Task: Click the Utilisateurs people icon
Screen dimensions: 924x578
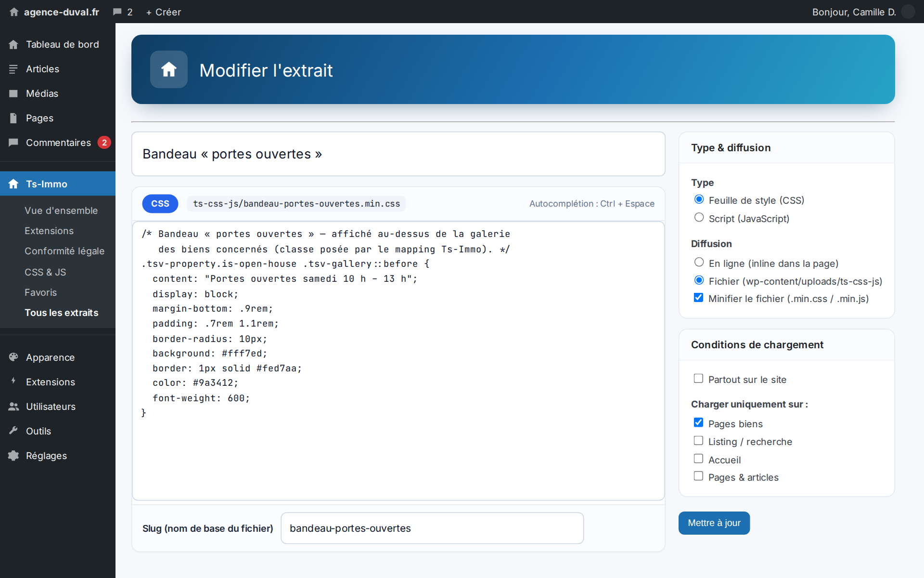Action: (13, 407)
